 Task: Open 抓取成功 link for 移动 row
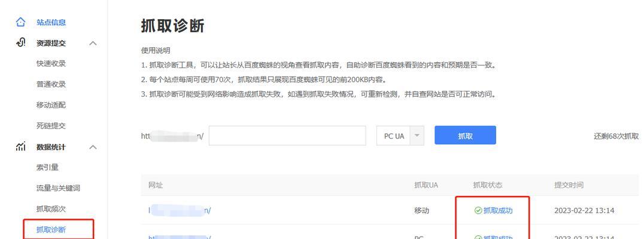pyautogui.click(x=498, y=210)
